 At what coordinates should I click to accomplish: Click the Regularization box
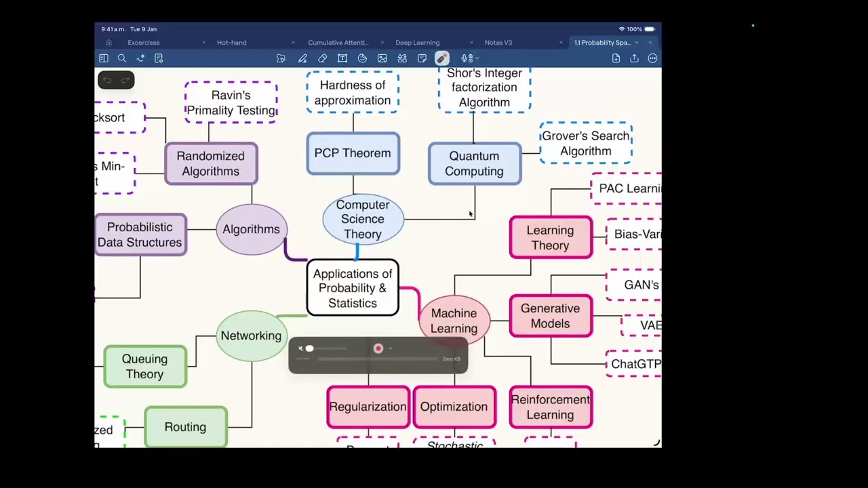point(368,407)
